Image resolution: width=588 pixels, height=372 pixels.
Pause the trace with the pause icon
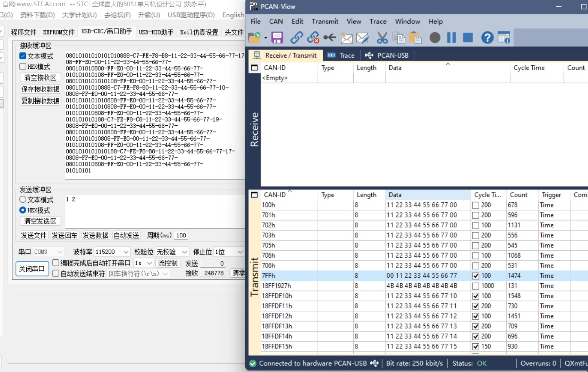451,38
